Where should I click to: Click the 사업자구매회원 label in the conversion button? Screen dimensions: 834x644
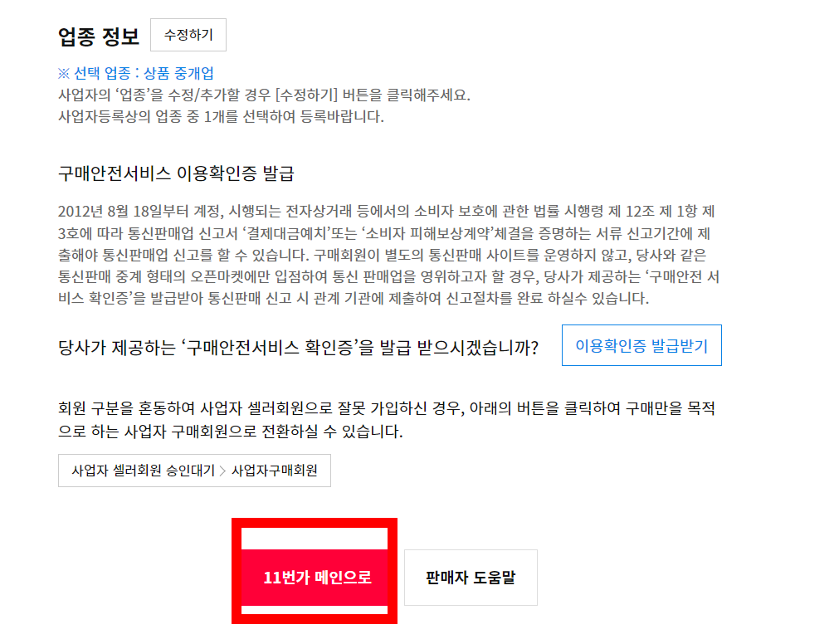275,471
